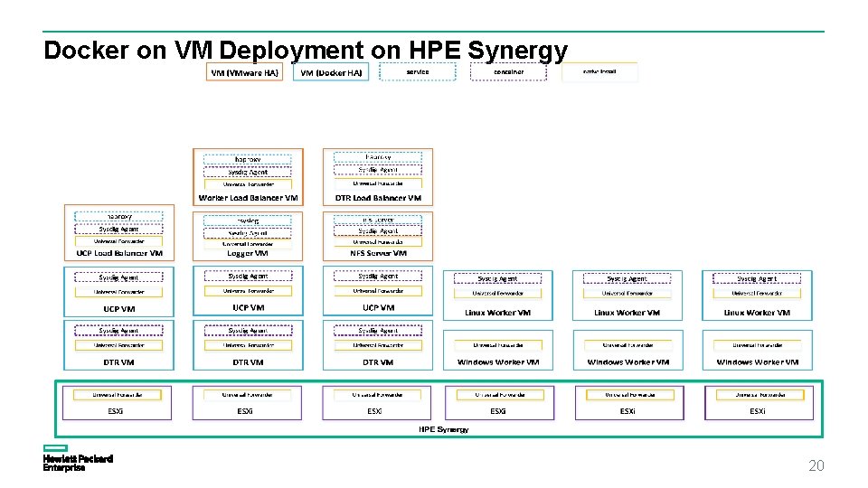Click Universal Forwarder in DTR Load Balancer VM
Viewport: 868px width, 488px height.
click(378, 183)
